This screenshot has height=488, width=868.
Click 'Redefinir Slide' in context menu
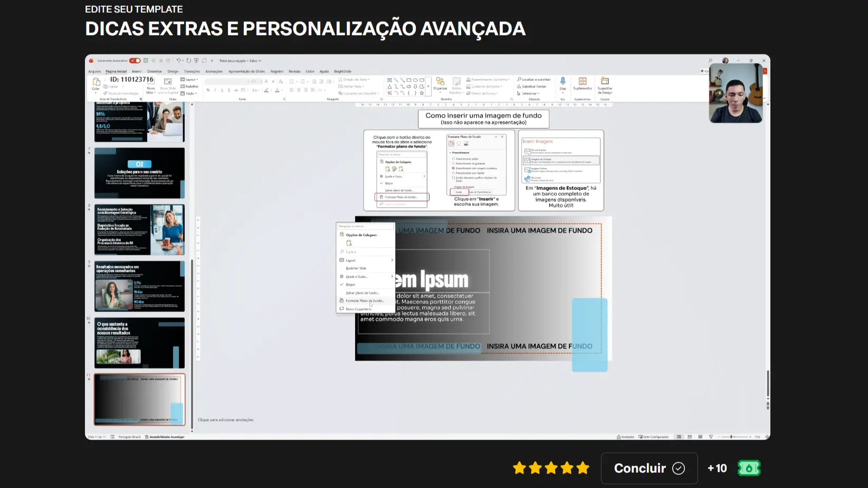point(366,268)
